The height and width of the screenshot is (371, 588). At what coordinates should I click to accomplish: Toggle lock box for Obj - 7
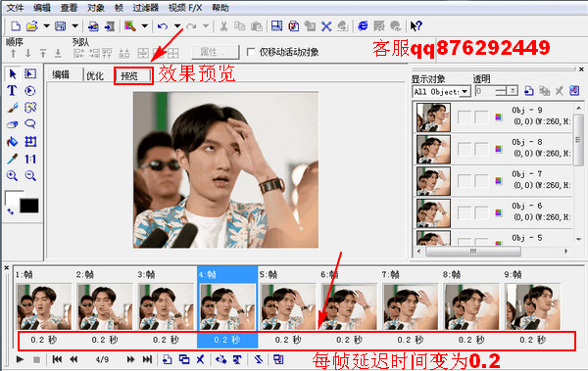click(x=481, y=181)
